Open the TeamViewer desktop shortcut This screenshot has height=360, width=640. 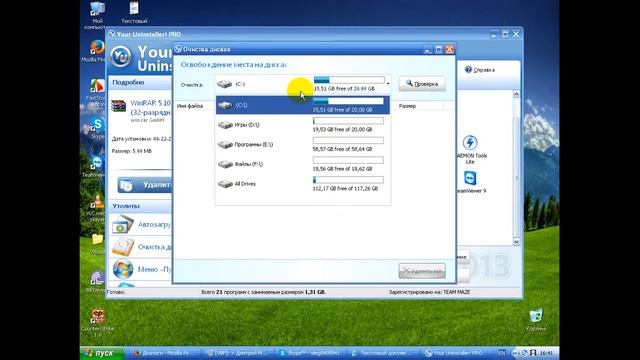[96, 167]
